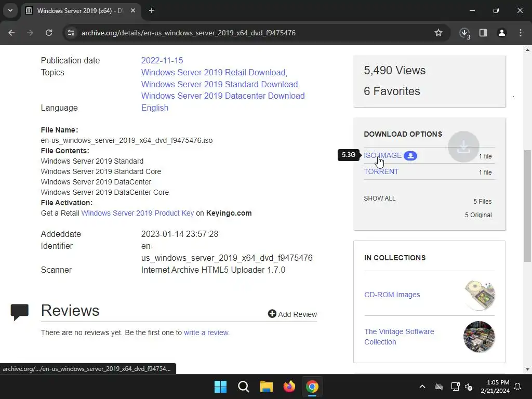
Task: Click the write a review link
Action: click(207, 332)
